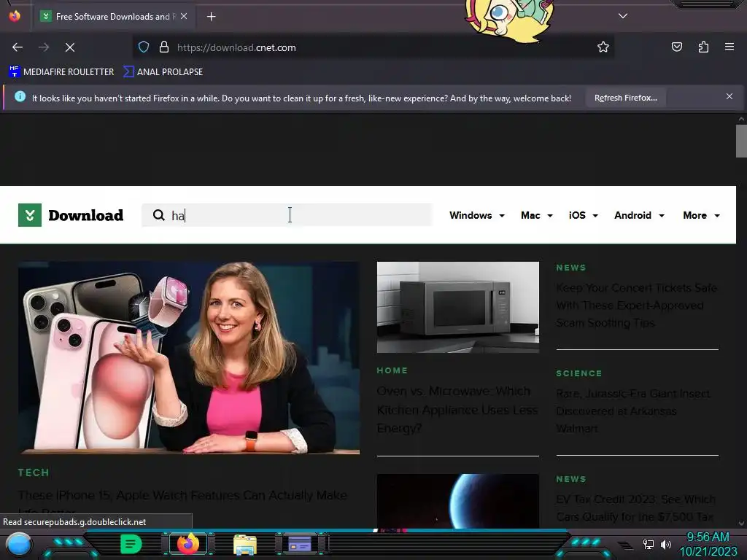
Task: Bookmark this page with star icon
Action: tap(603, 47)
